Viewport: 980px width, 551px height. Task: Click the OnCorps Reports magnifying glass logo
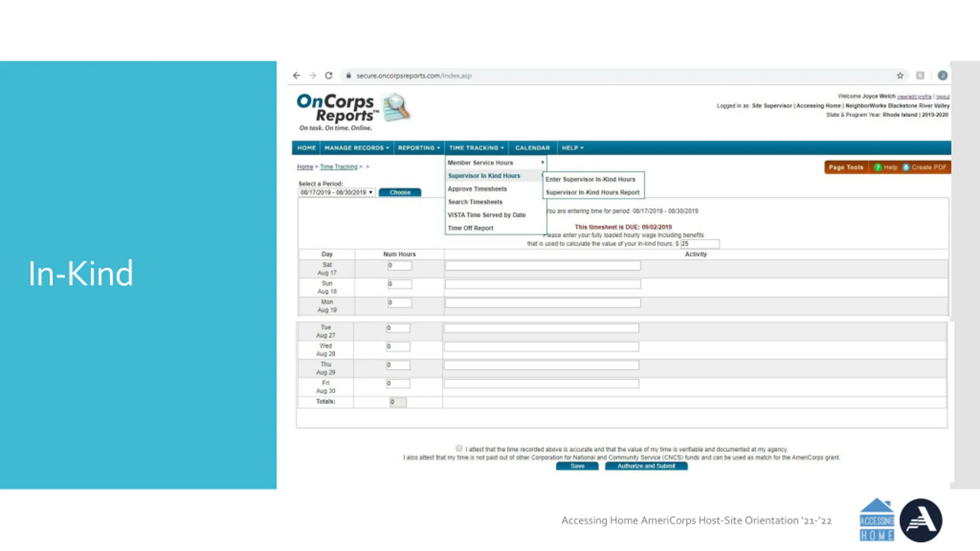pyautogui.click(x=397, y=107)
